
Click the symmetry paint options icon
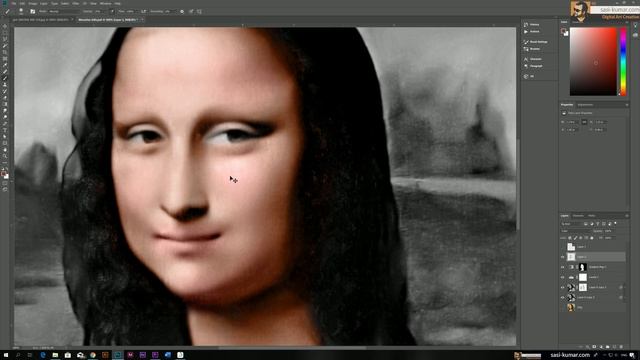[199, 11]
